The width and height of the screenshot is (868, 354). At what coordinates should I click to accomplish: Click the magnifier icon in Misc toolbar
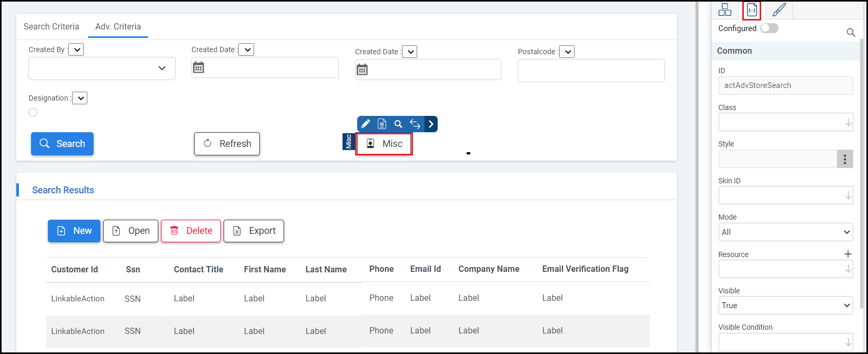(398, 124)
